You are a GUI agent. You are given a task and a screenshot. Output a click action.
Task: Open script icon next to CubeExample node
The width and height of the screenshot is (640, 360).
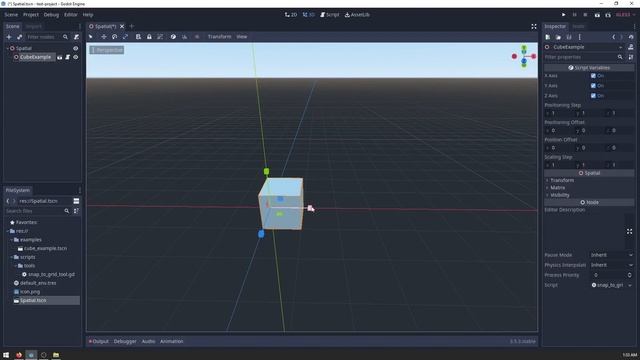(x=68, y=57)
